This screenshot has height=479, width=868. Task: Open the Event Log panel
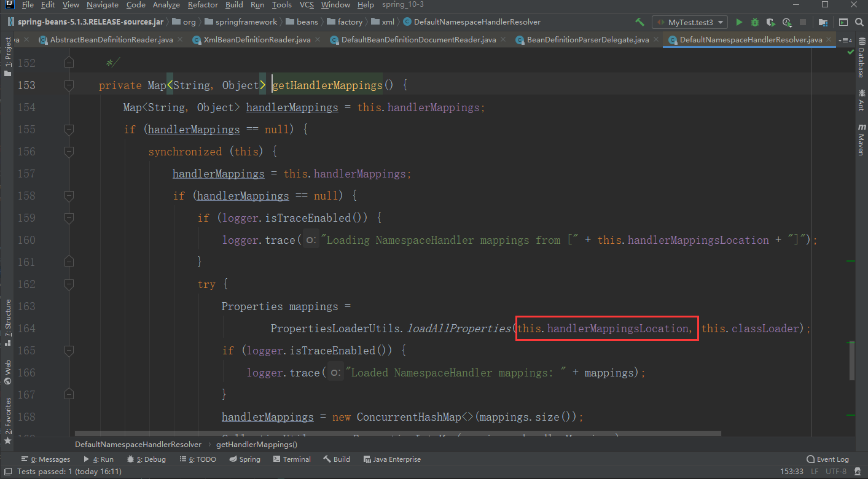827,459
